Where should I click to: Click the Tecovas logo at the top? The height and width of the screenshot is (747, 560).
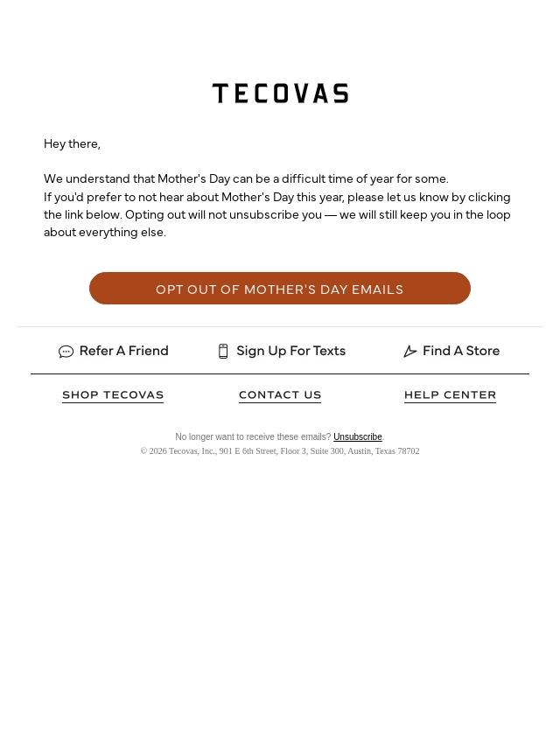[x=280, y=94]
